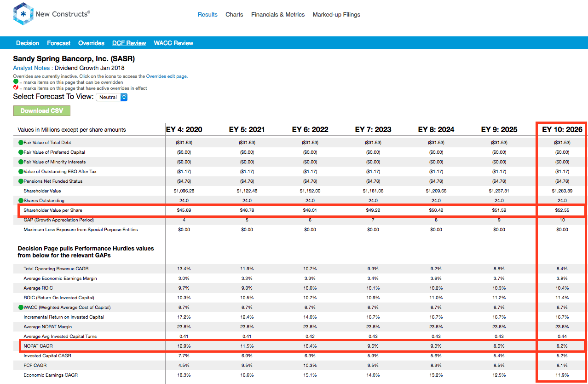Click the Average Economic Earnings Margin label
The image size is (588, 384).
coord(60,279)
